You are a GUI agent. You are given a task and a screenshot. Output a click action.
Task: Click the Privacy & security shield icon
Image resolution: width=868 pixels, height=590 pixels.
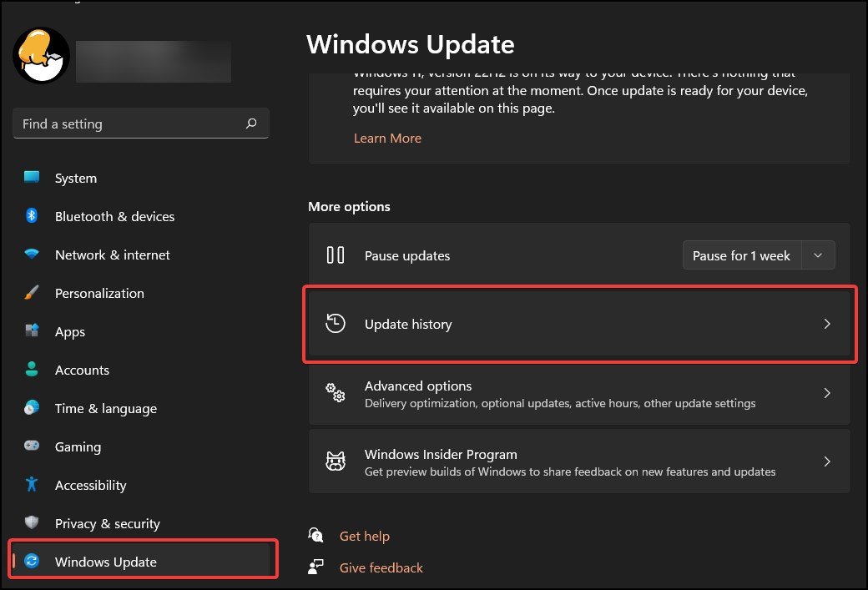[32, 522]
